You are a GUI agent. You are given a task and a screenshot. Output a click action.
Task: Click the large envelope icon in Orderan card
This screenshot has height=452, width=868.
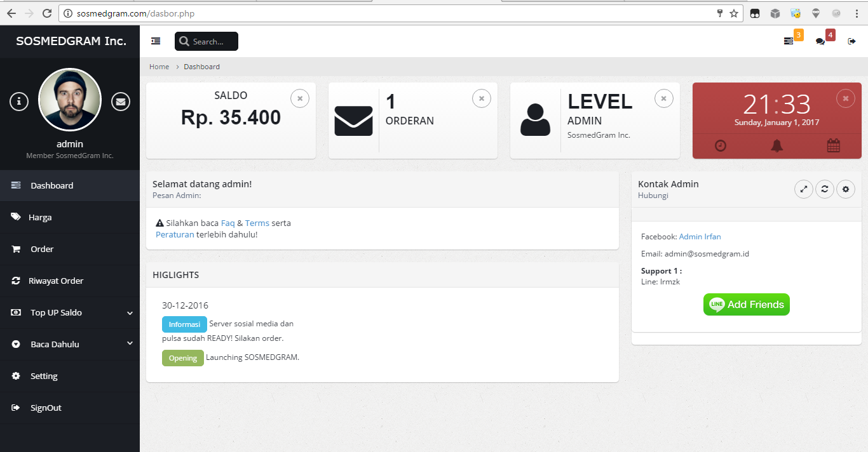353,121
